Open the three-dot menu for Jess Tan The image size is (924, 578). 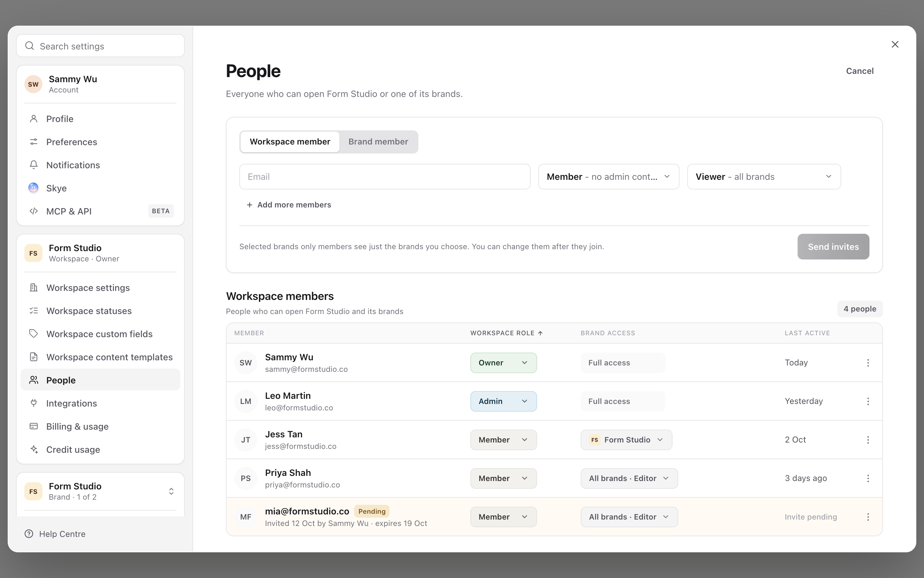tap(868, 440)
